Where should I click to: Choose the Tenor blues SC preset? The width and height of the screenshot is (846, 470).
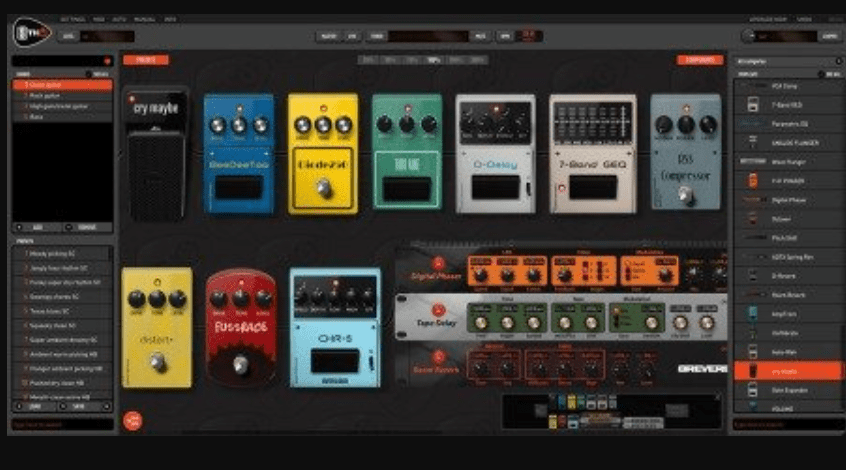pyautogui.click(x=62, y=311)
